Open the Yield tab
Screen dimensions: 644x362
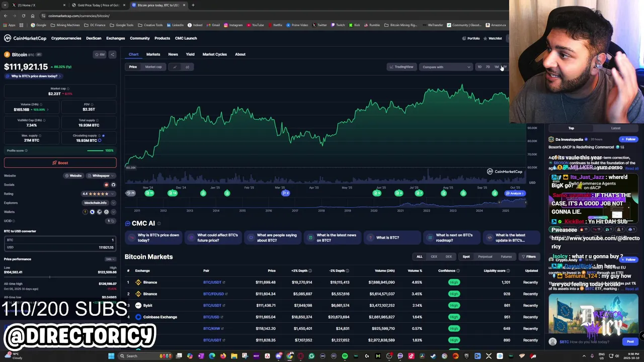(x=190, y=54)
